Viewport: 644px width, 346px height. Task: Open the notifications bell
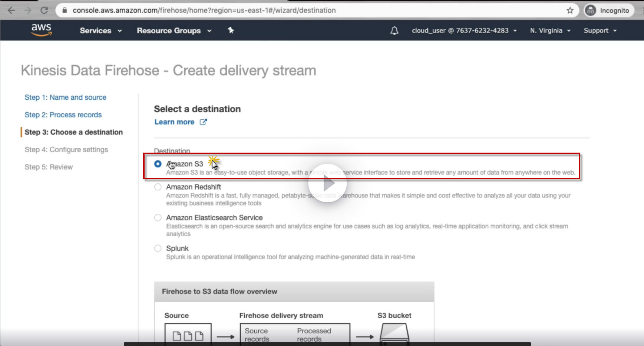[x=394, y=30]
